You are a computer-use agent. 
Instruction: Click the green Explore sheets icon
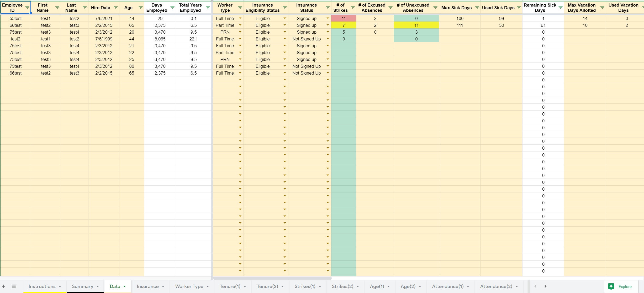click(611, 286)
